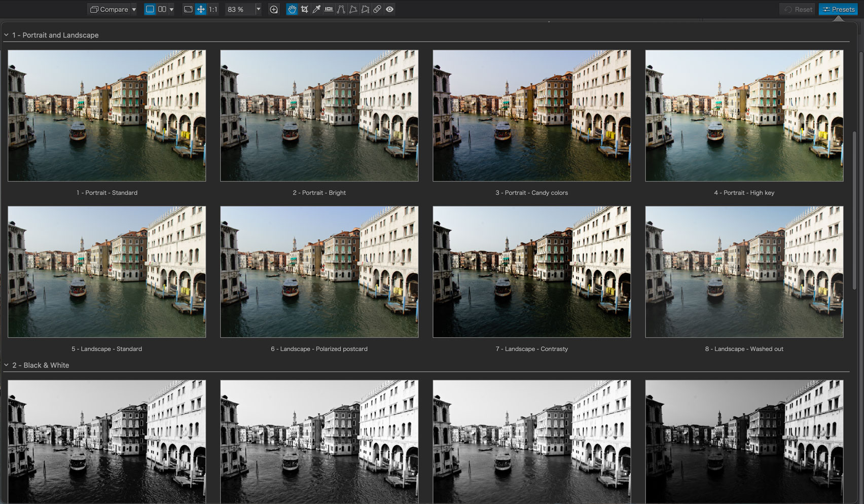Apply the Portrait - Candy colors preset
Image resolution: width=864 pixels, height=504 pixels.
click(531, 116)
